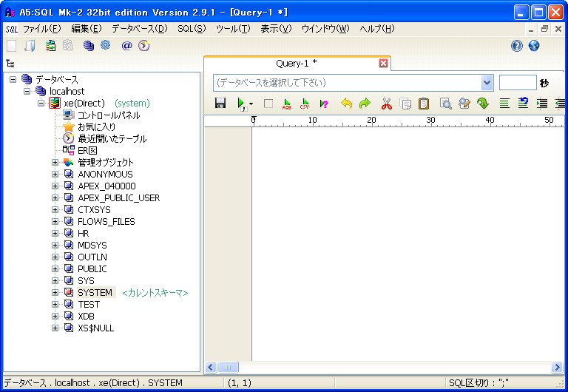Click the lines with blue arrow icon
Viewport: 568px width, 392px height.
523,104
